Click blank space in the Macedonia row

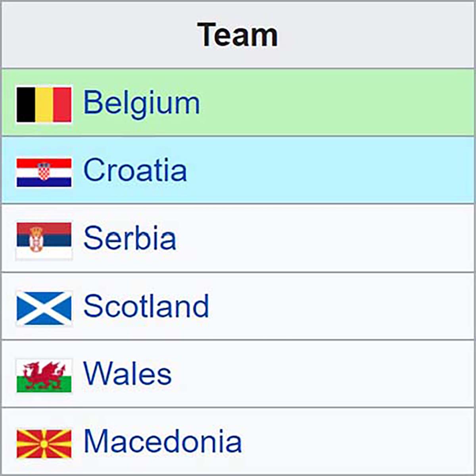(357, 441)
